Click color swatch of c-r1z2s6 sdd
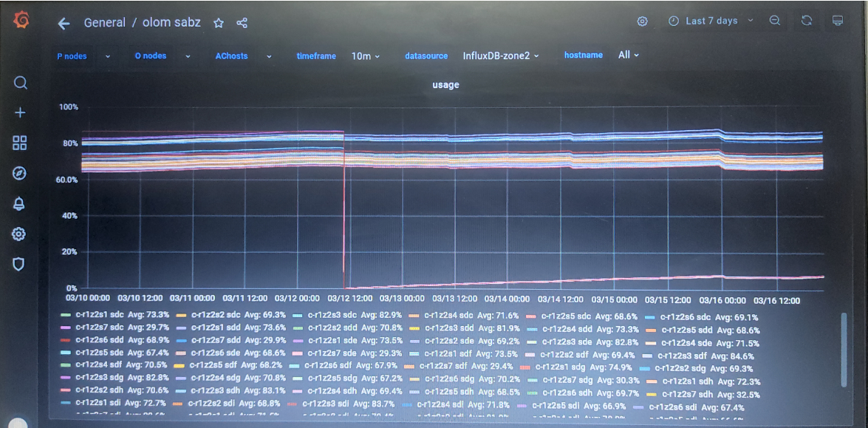Image resolution: width=868 pixels, height=428 pixels. tap(65, 339)
